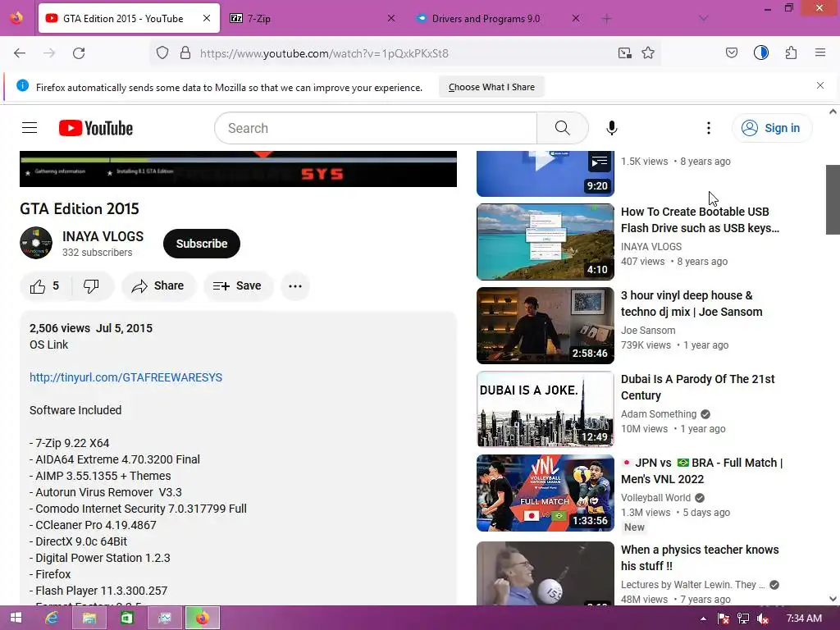The image size is (840, 630).
Task: Open physics teacher video thumbnail
Action: point(546,573)
